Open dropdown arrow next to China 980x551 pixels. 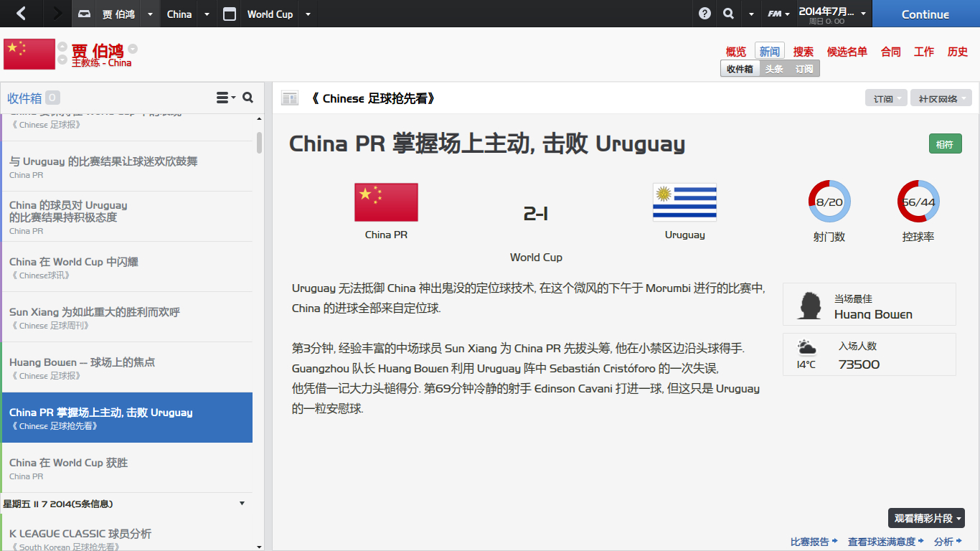pos(207,14)
